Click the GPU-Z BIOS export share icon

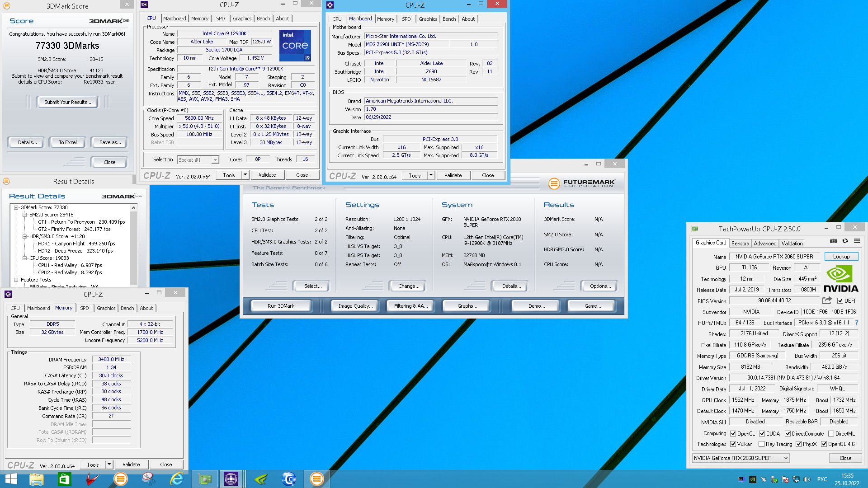point(827,300)
